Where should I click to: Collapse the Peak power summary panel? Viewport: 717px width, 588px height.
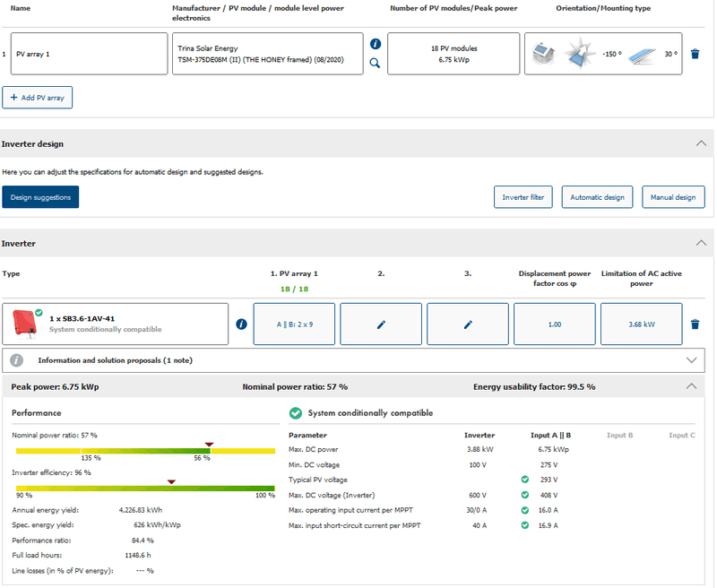[x=690, y=386]
